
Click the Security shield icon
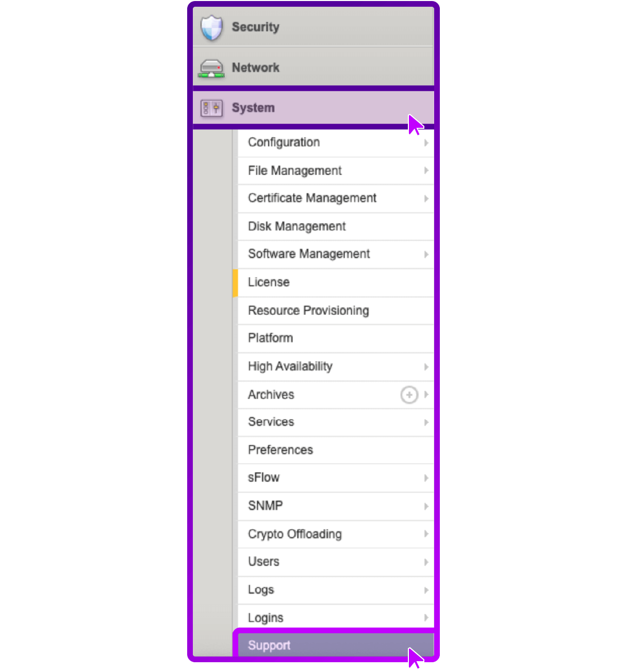point(211,27)
